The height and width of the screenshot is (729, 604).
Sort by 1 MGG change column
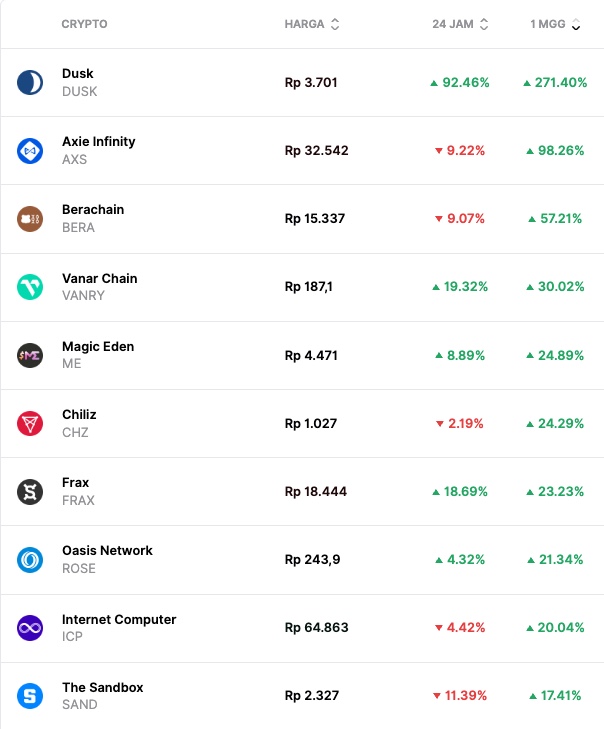coord(555,24)
